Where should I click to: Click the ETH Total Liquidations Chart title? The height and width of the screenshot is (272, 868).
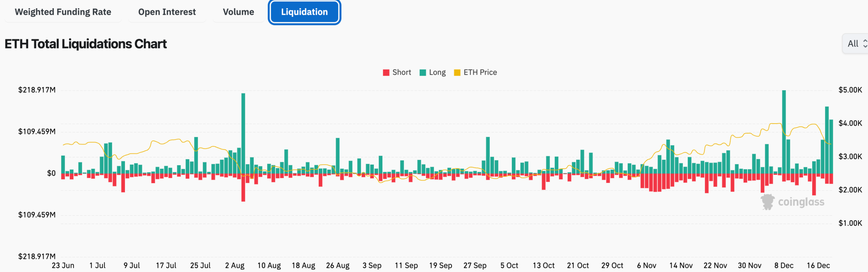pyautogui.click(x=86, y=44)
